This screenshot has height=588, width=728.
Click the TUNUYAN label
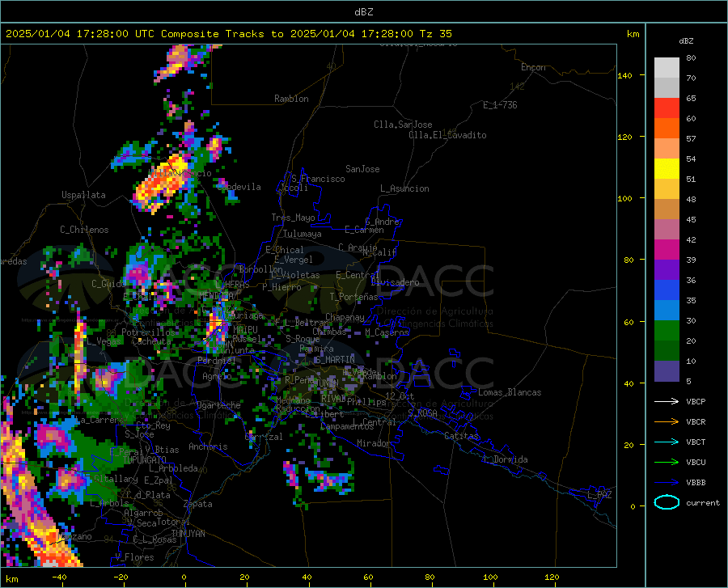tap(188, 534)
